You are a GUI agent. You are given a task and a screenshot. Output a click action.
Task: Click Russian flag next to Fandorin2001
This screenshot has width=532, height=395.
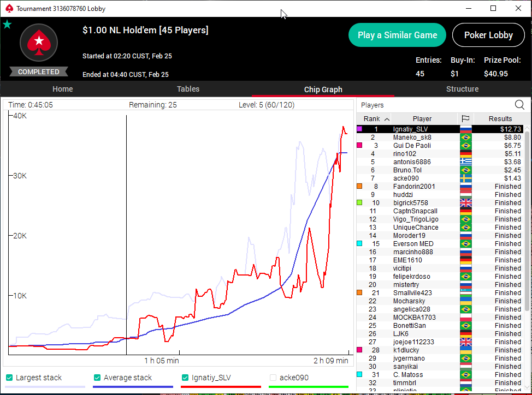click(465, 187)
